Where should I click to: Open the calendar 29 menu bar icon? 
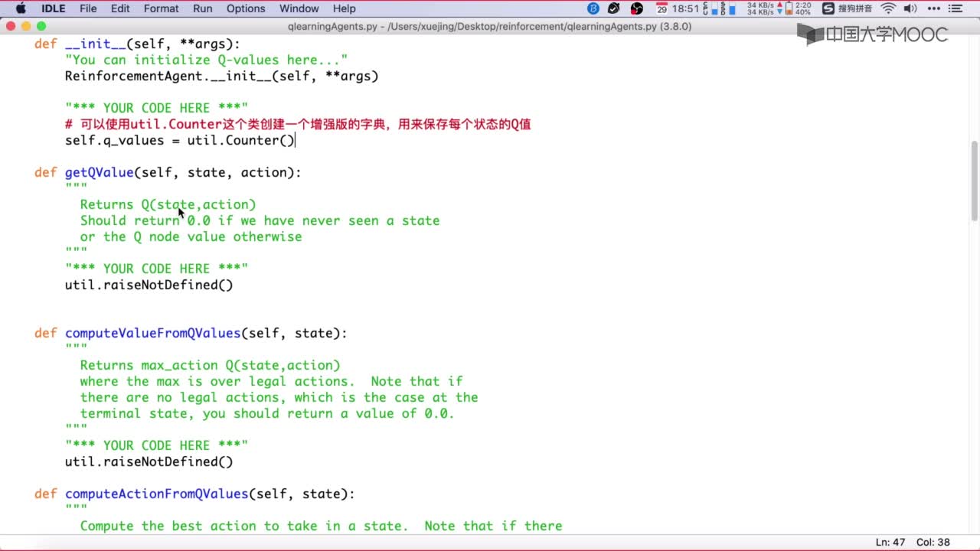tap(661, 8)
